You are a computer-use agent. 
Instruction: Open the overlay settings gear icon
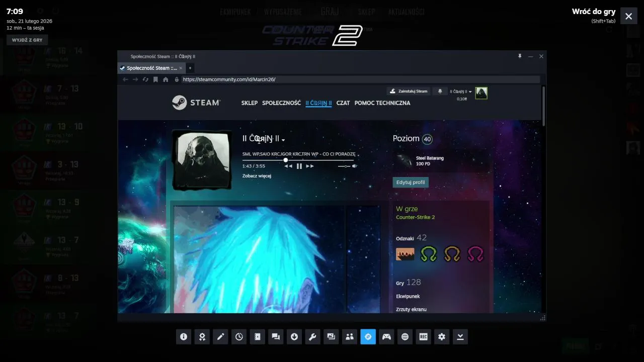click(442, 337)
